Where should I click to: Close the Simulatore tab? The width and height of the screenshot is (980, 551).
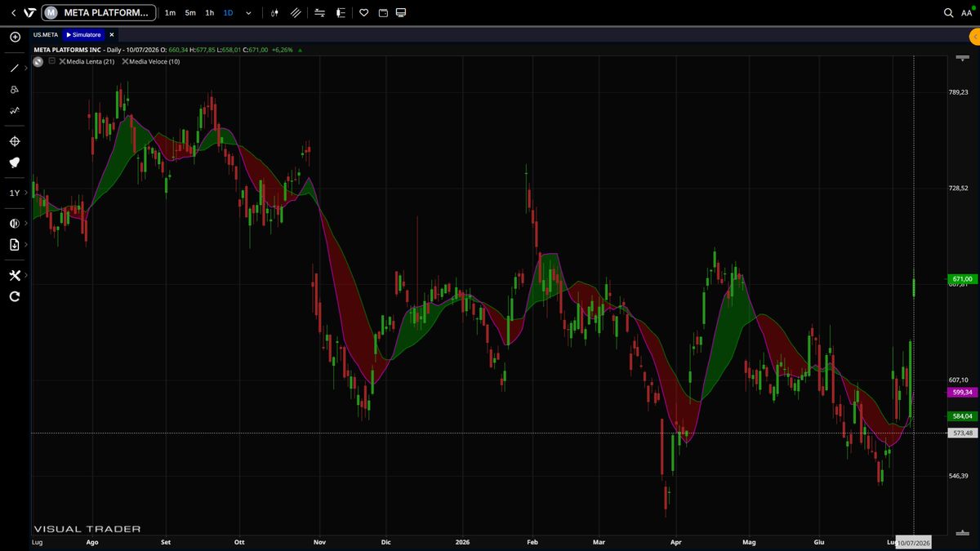point(111,35)
